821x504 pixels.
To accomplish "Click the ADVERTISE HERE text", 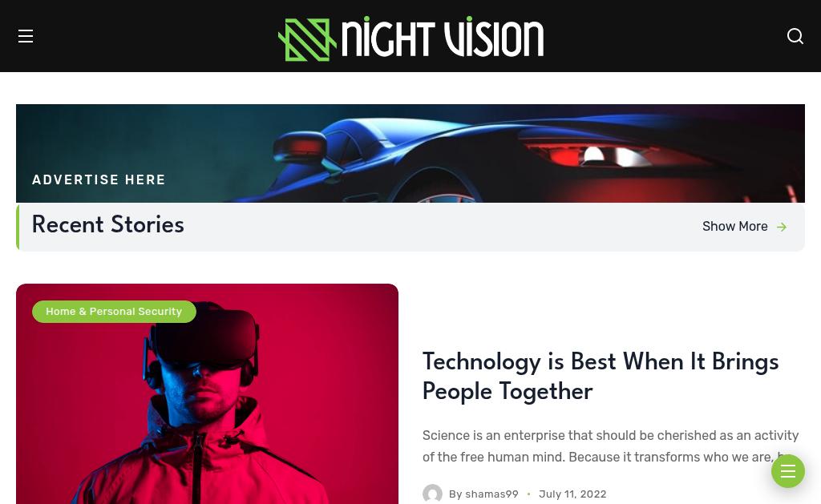I will [x=99, y=179].
